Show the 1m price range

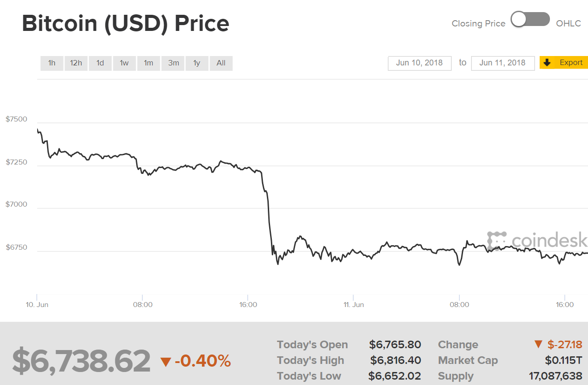[149, 63]
